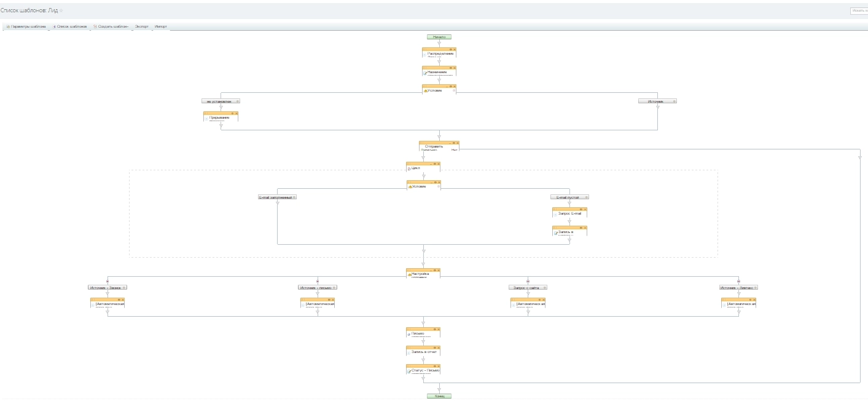Image resolution: width=868 pixels, height=401 pixels.
Task: Open settings of the Цикл block
Action: [434, 164]
